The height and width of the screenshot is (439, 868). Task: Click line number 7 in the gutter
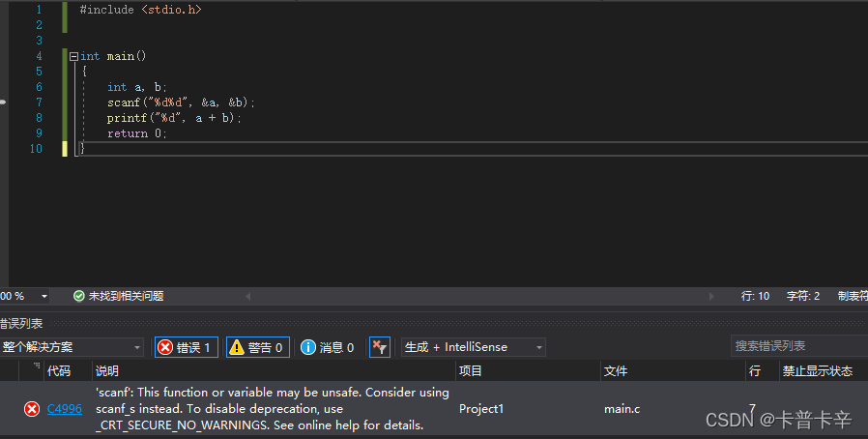(39, 102)
